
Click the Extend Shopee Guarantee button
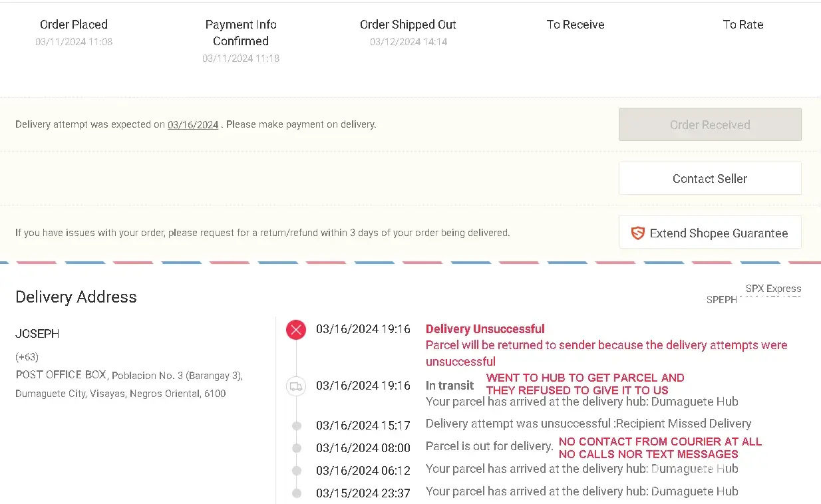point(710,233)
